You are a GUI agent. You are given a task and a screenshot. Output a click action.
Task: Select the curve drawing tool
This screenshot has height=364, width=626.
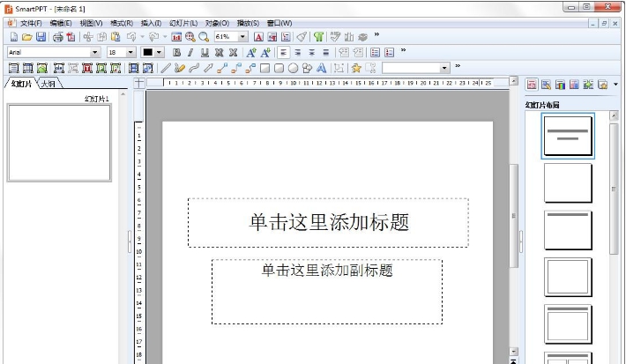(194, 68)
